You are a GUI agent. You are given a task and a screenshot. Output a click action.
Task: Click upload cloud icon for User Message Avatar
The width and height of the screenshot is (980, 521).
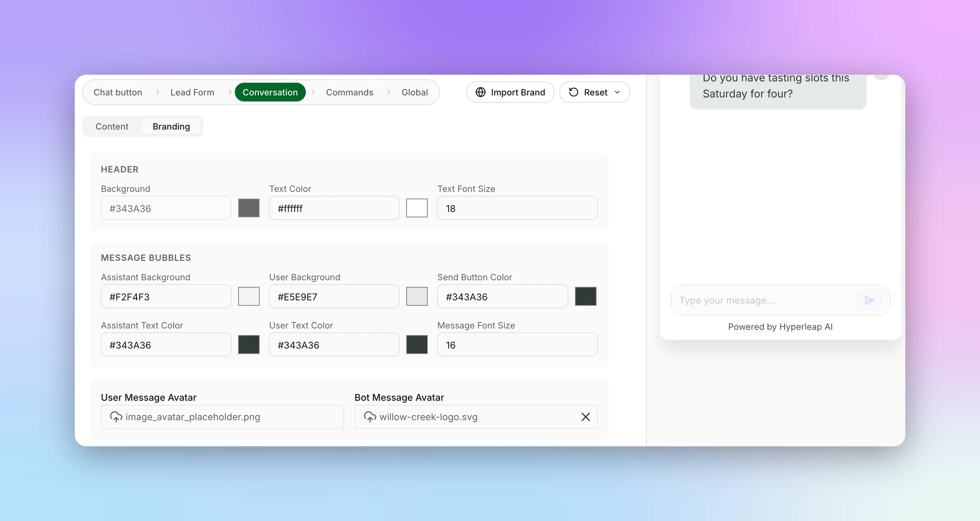tap(116, 417)
